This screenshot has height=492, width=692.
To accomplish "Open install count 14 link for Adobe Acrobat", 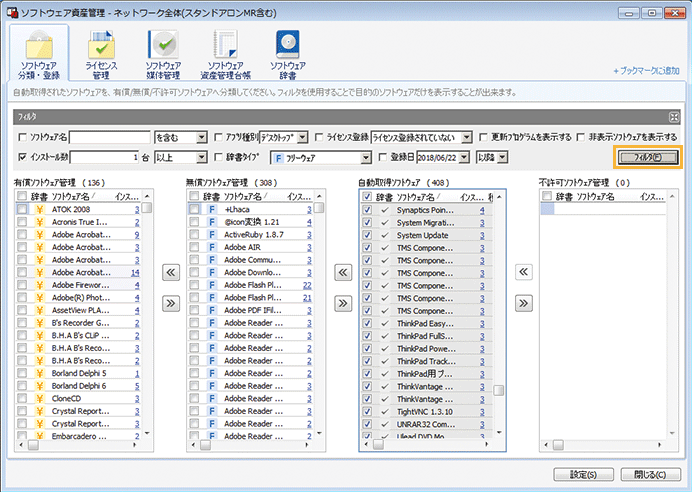I will [x=135, y=273].
